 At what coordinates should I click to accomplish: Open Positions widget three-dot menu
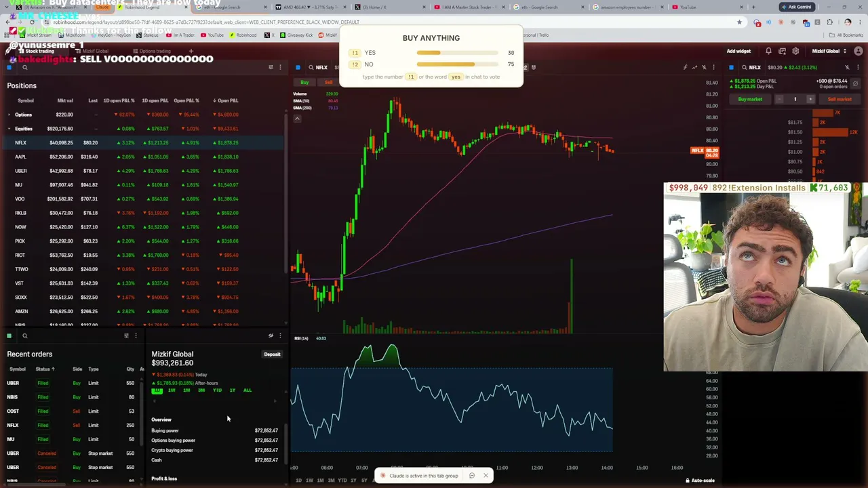coord(280,67)
